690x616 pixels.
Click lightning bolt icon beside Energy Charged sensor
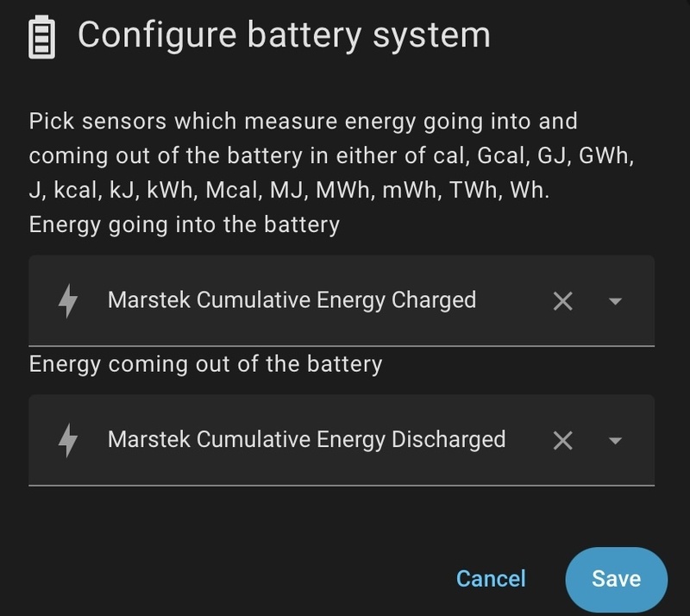(x=67, y=300)
